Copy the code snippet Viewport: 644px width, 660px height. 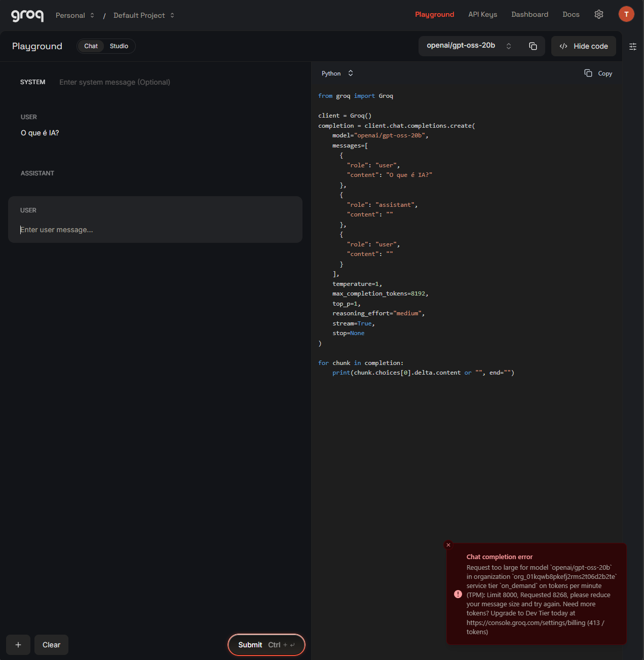pos(598,74)
